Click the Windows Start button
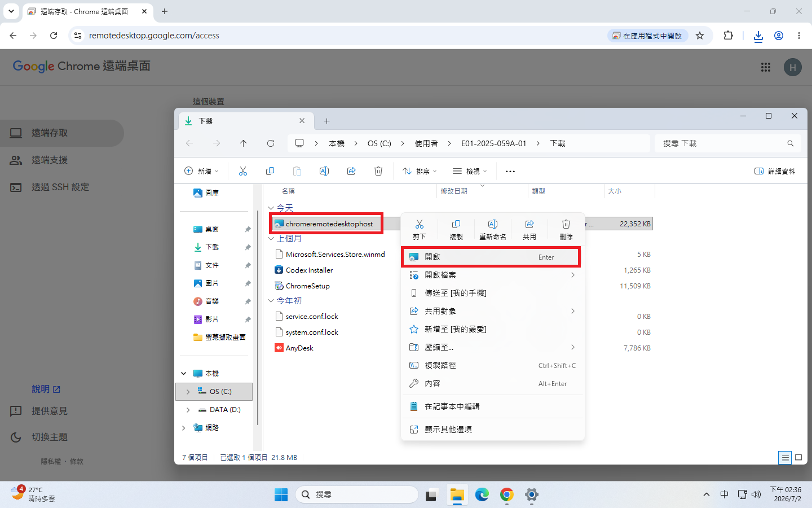 (x=281, y=495)
